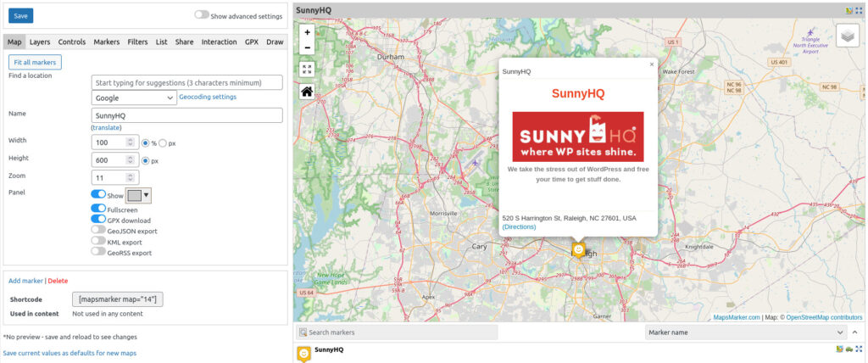This screenshot has height=363, width=868.
Task: Click SunnyHQ list row map-link icon
Action: (840, 349)
